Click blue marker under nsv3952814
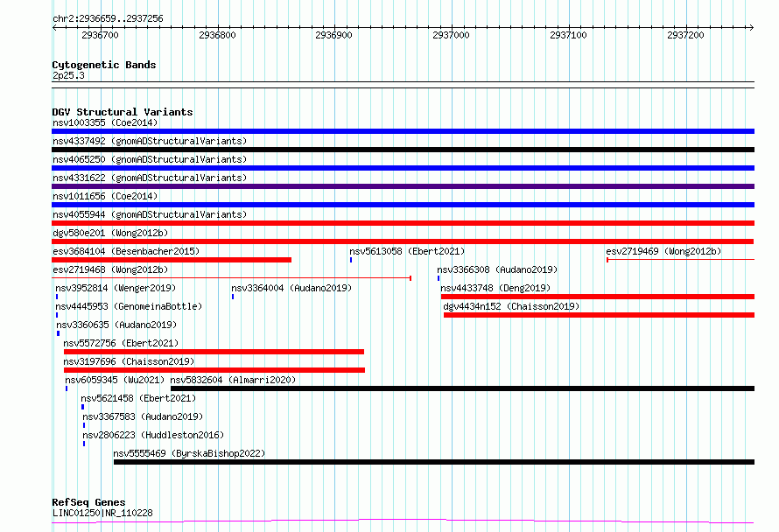The width and height of the screenshot is (779, 532). pyautogui.click(x=57, y=297)
